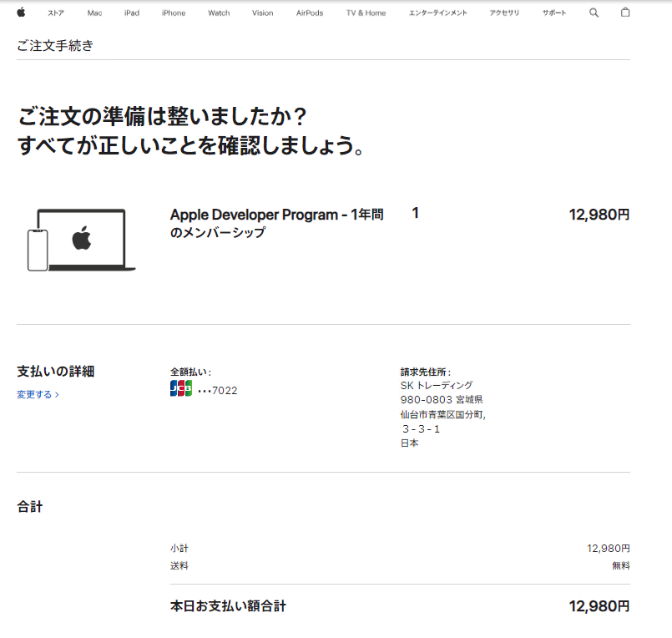Click the Apple logo in navigation bar

[x=21, y=13]
